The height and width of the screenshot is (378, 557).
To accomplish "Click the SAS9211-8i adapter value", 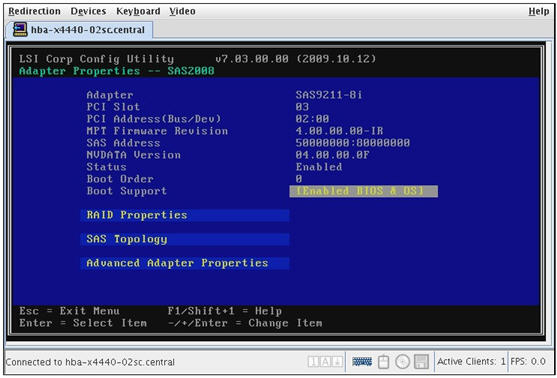I will pos(329,95).
